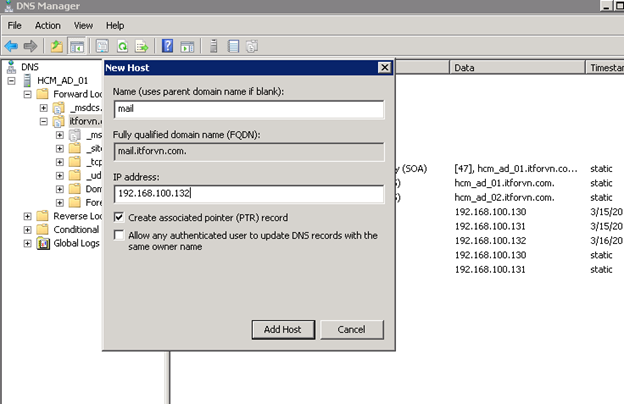Click the Show/Hide console tree icon
The image size is (624, 404).
pos(77,46)
